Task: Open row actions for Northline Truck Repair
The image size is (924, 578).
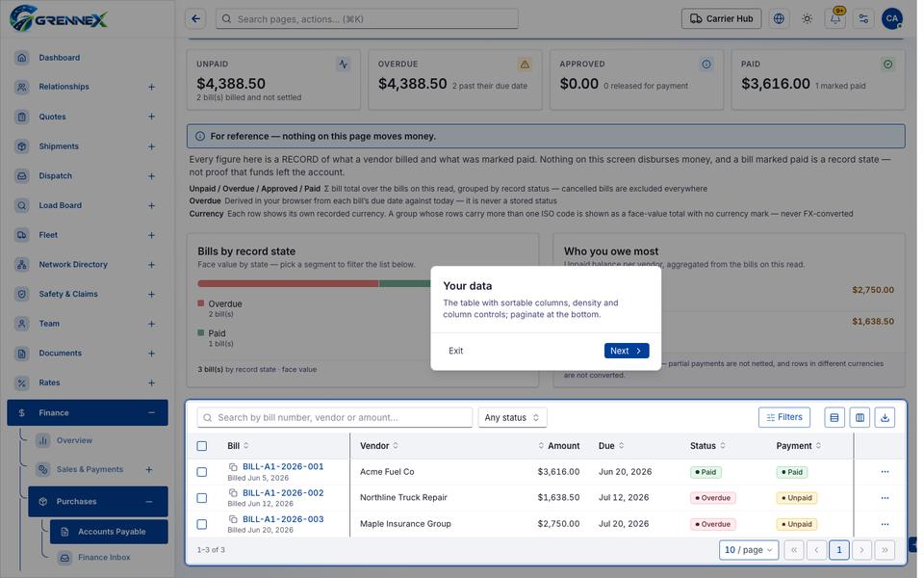Action: coord(885,498)
